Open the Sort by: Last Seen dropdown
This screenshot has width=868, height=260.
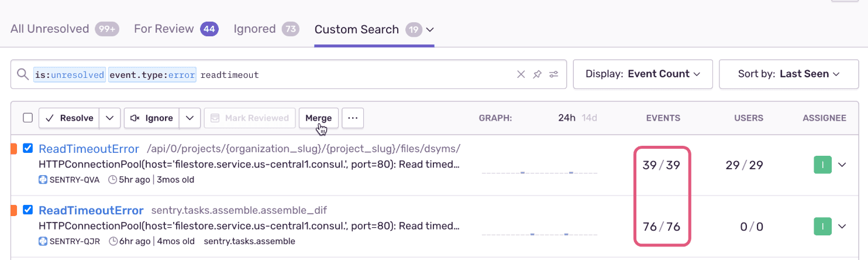click(788, 74)
